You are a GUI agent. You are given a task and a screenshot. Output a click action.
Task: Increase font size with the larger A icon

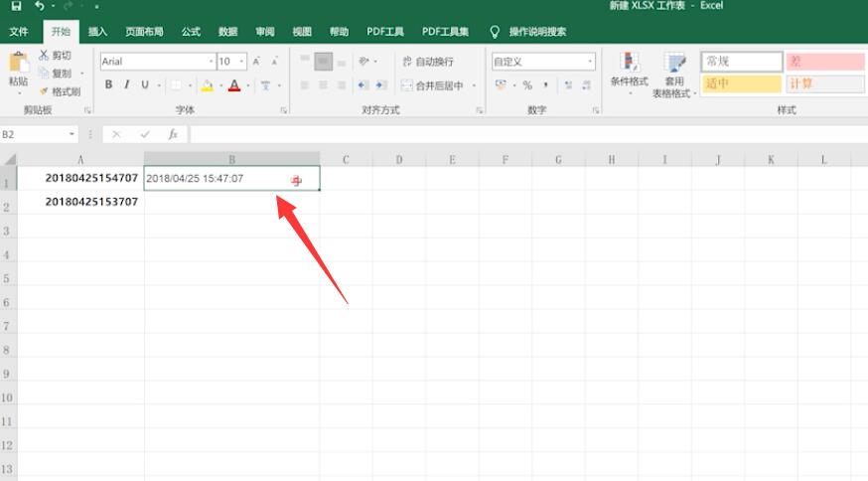point(256,62)
